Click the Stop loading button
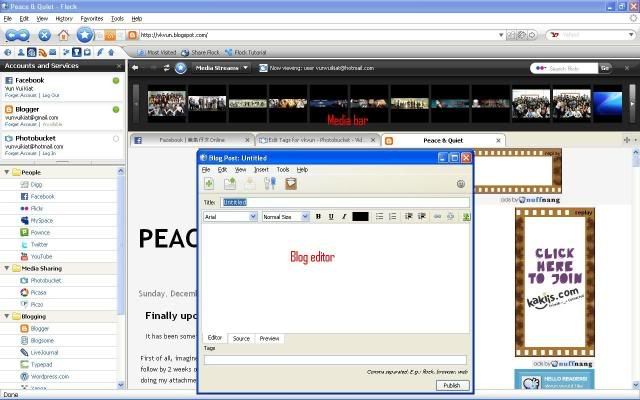The width and height of the screenshot is (640, 400). pos(44,35)
